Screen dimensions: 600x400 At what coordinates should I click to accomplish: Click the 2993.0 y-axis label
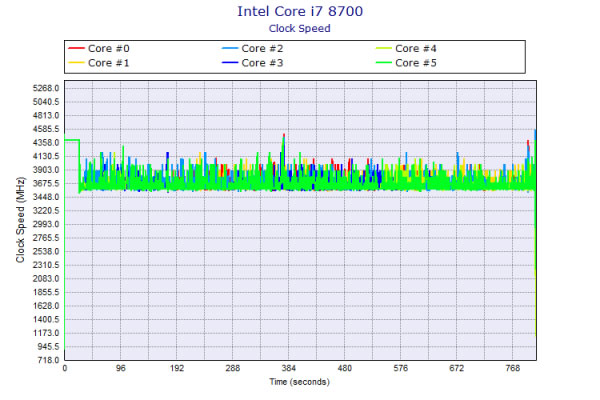46,224
